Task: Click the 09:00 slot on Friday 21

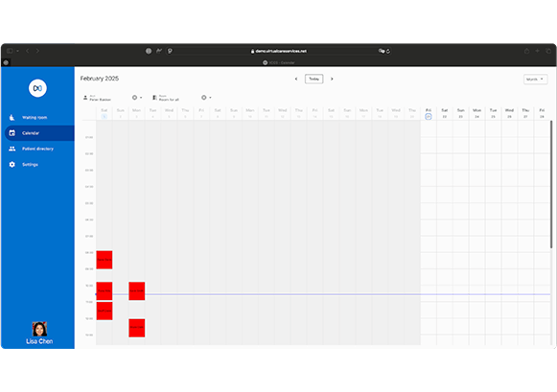Action: (429, 277)
